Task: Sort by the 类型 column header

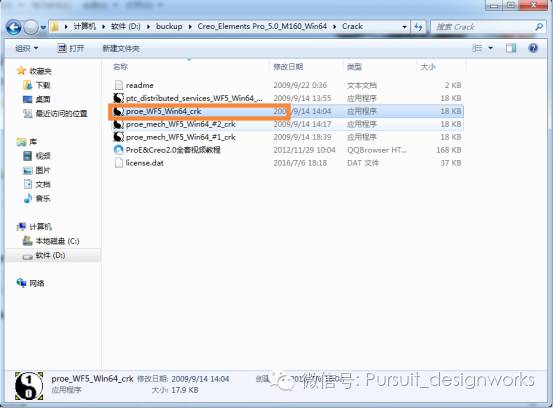Action: (x=354, y=67)
